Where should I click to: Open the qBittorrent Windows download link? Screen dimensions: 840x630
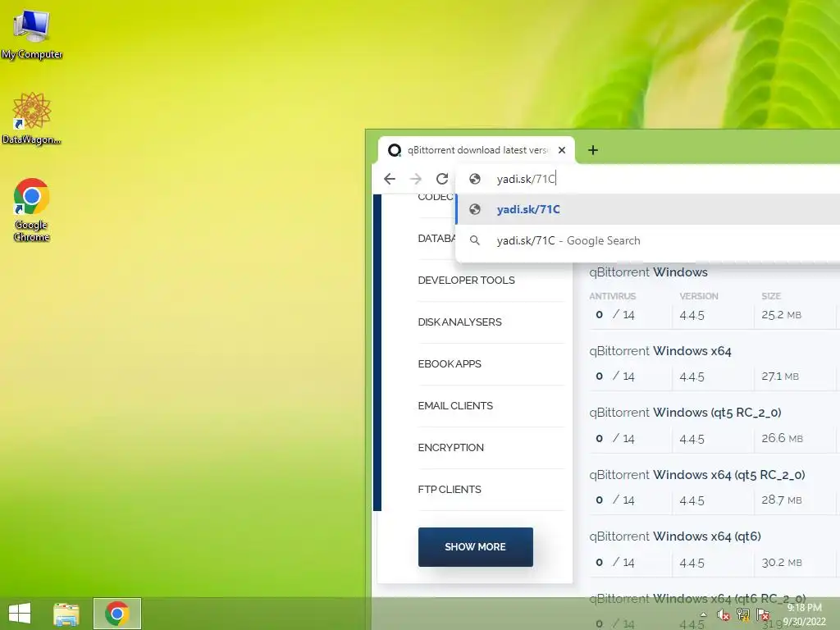tap(648, 272)
